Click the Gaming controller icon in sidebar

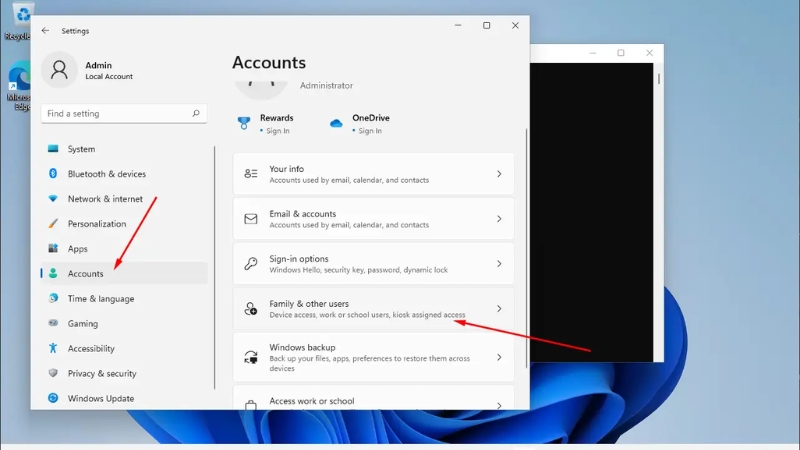click(53, 324)
